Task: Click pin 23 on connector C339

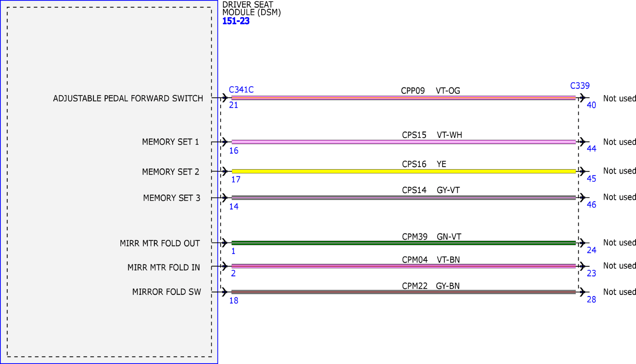Action: coord(592,273)
